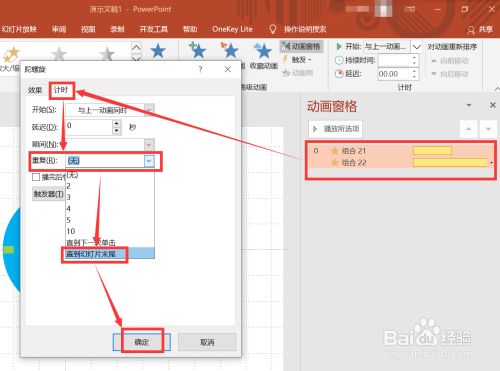The image size is (500, 371).
Task: Close the 陀螺旋 dialog
Action: [228, 69]
